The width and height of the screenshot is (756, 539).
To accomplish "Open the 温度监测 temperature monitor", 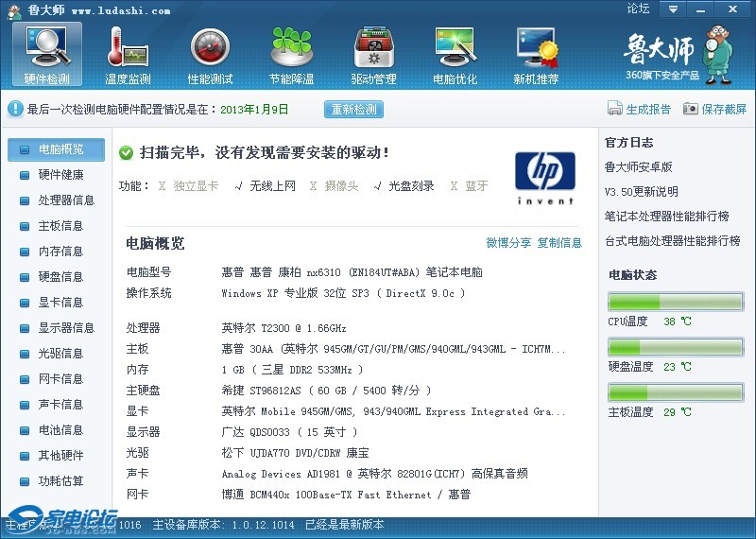I will tap(129, 55).
